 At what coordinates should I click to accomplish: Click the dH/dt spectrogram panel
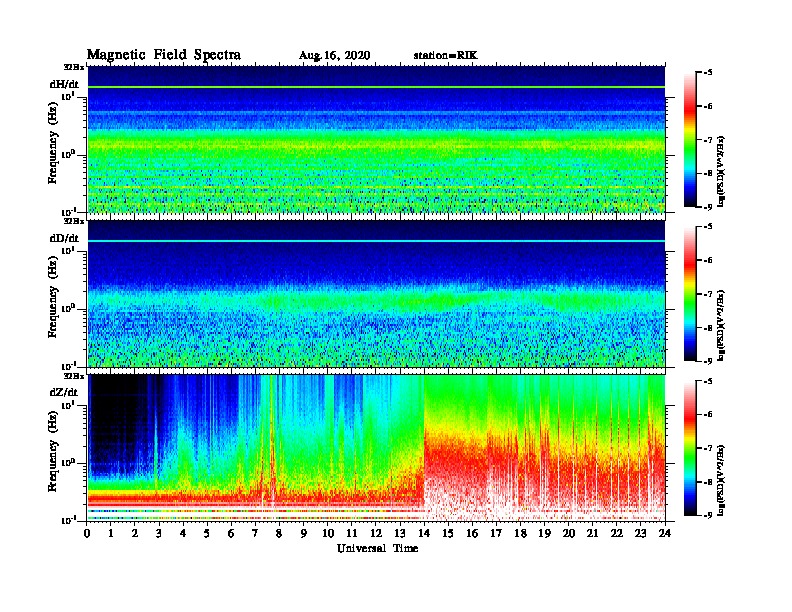coord(376,139)
